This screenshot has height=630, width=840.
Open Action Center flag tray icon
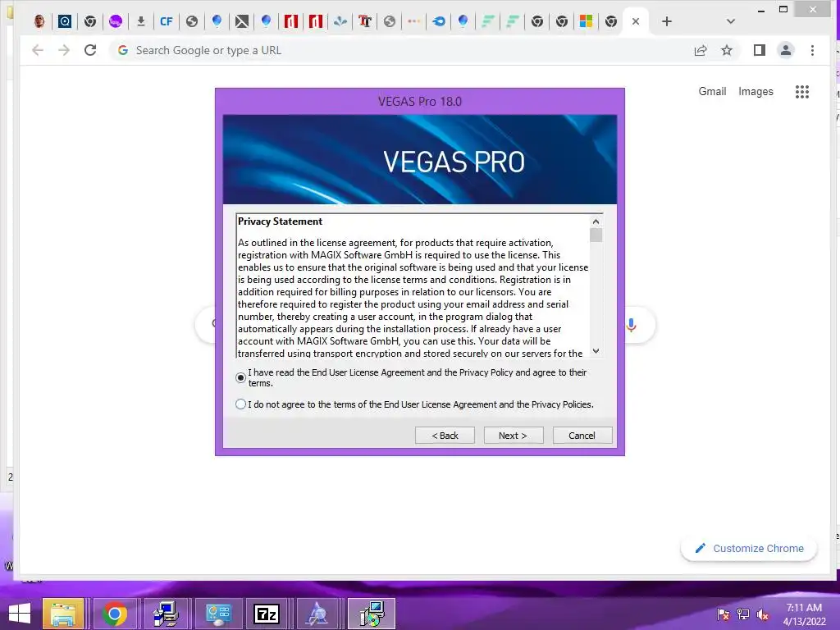[x=724, y=614]
